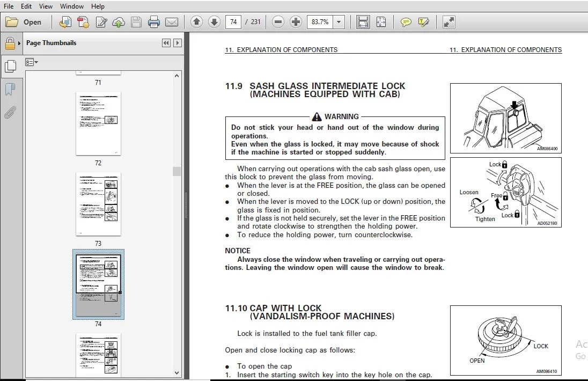
Task: Click the fit one full page icon
Action: (x=381, y=22)
